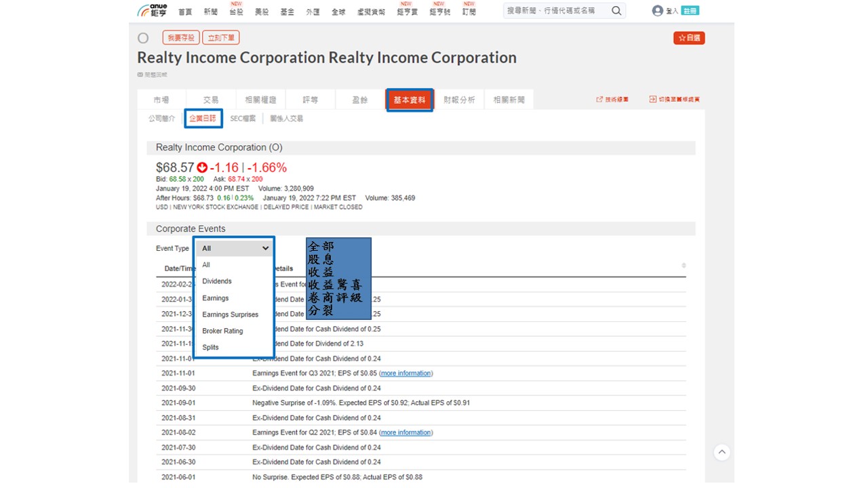Go to the 相關新聞 tab
868x488 pixels.
(x=509, y=100)
